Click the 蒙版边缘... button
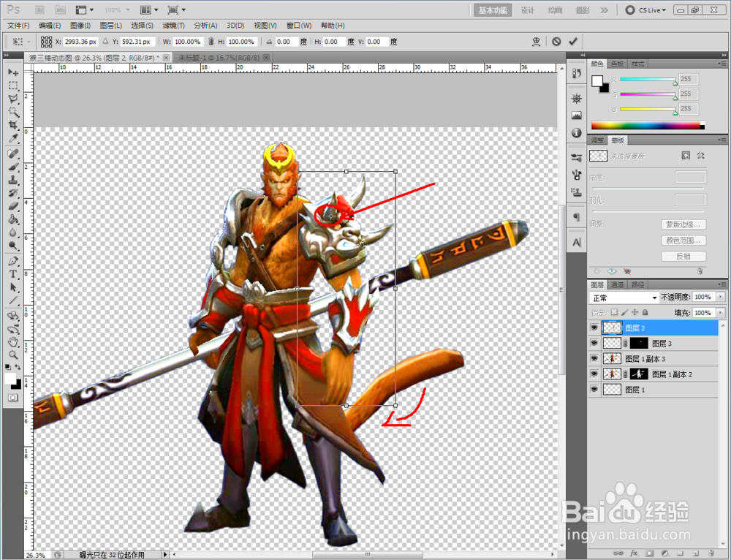This screenshot has width=731, height=560. point(683,224)
